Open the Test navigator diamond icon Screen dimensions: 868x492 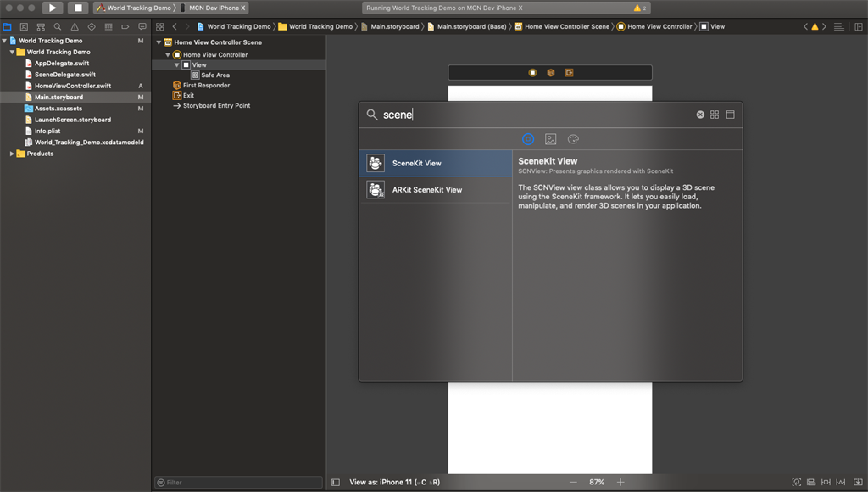(x=92, y=26)
